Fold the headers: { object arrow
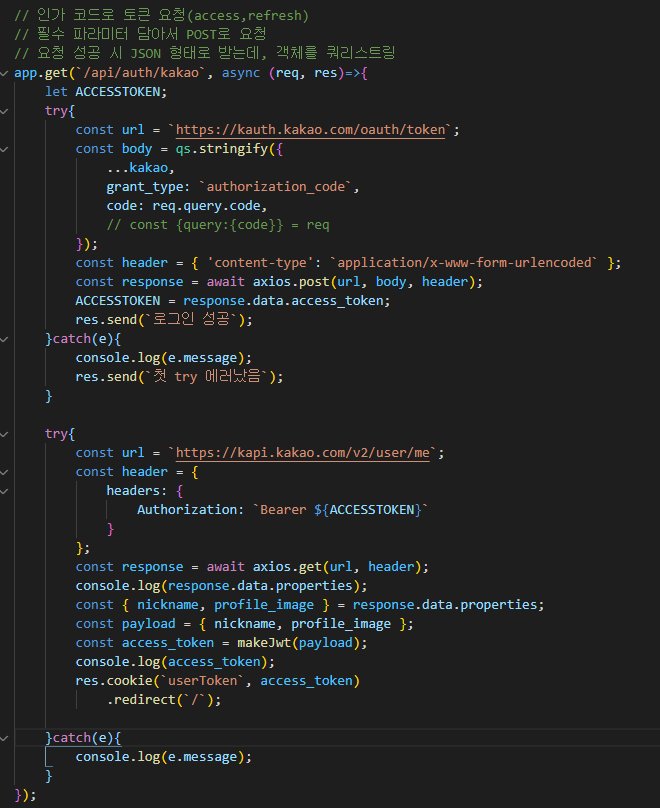660x808 pixels. pos(4,492)
